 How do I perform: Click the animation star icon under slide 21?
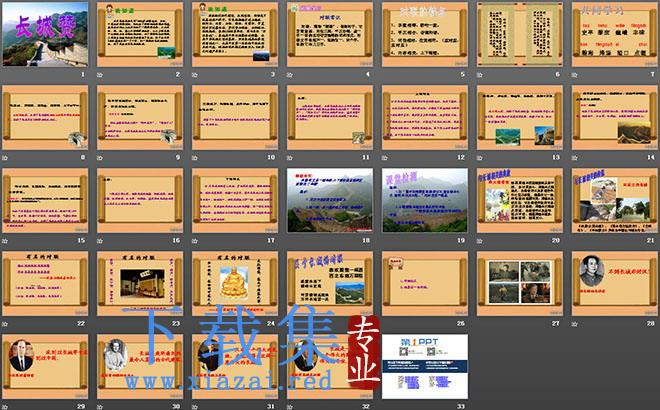coord(575,241)
